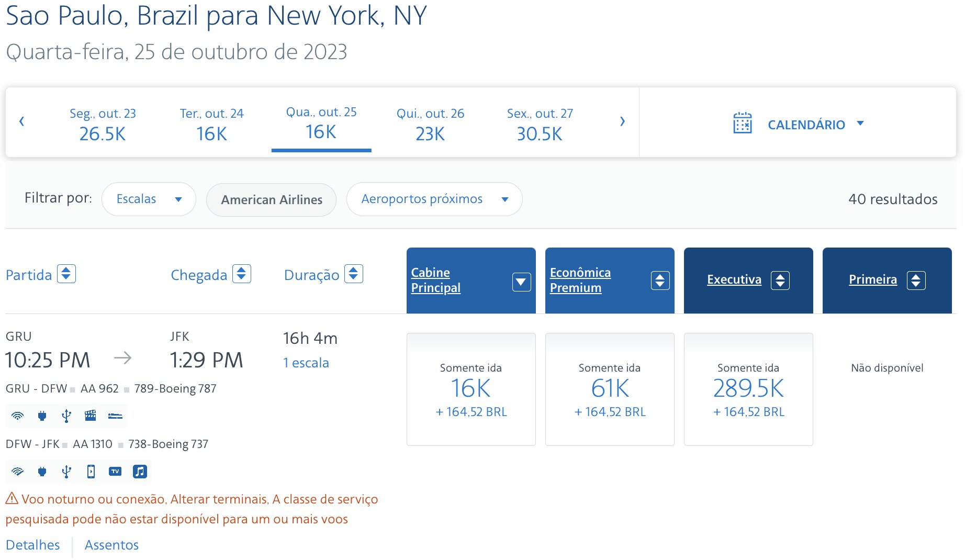This screenshot has width=965, height=560.
Task: Click the Executiva header link
Action: (734, 279)
